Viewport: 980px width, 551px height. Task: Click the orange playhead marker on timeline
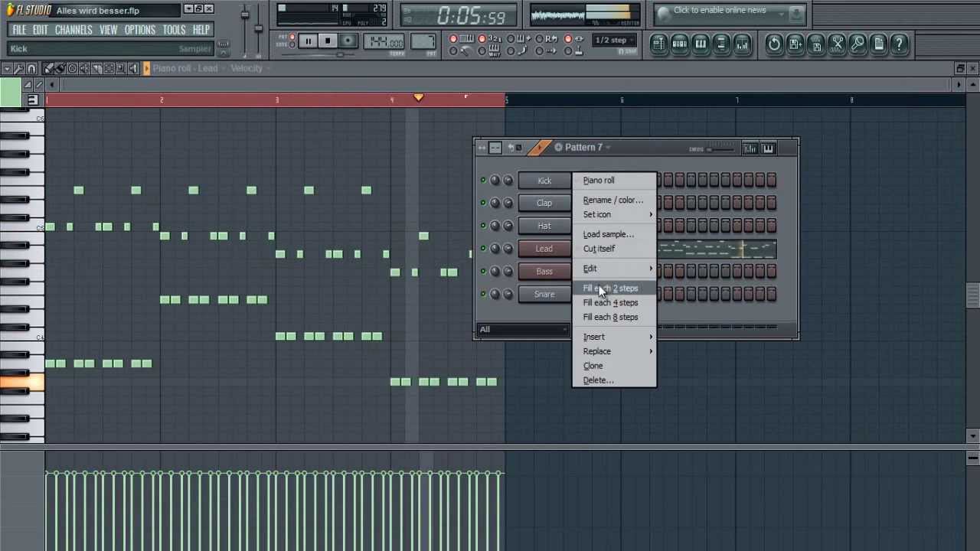418,97
